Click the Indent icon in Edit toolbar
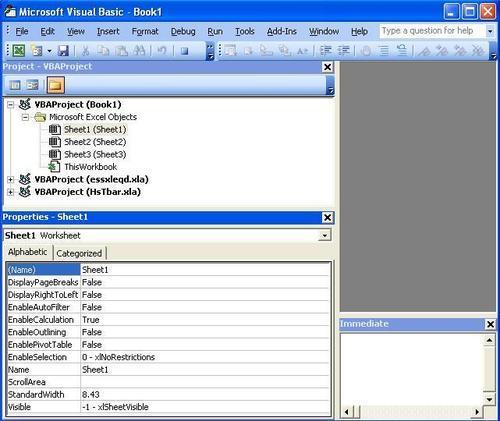Screen dimensions: 500x421 [x=325, y=51]
